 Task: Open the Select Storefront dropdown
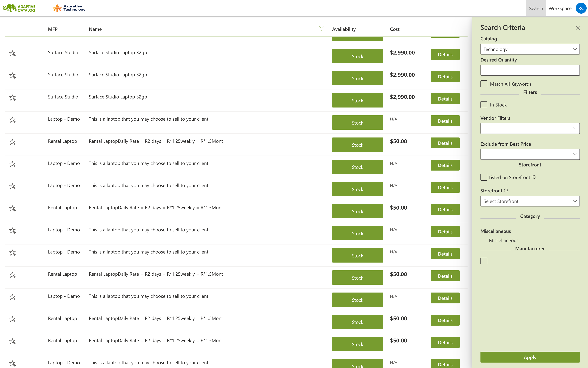530,201
